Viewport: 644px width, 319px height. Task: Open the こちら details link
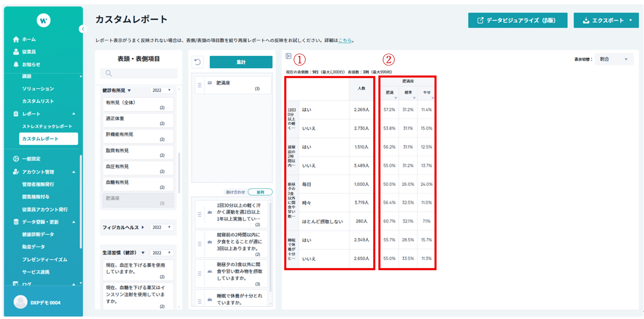click(345, 40)
